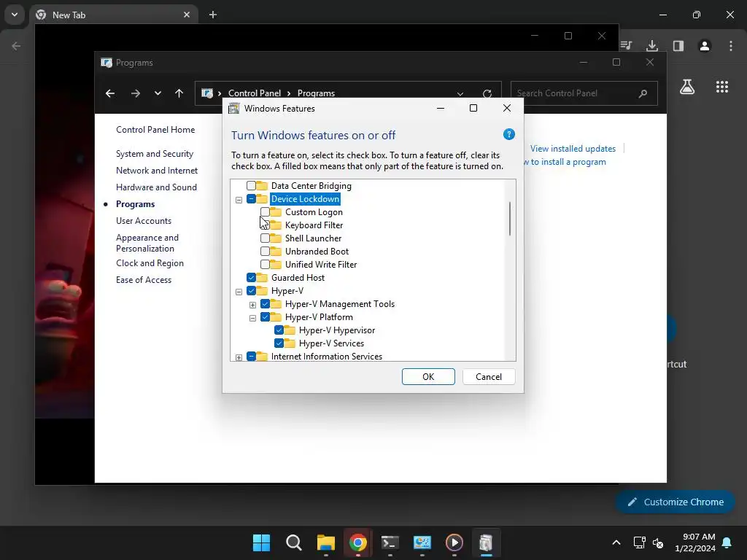The height and width of the screenshot is (560, 747).
Task: Switch to Chrome in taskbar
Action: point(357,542)
